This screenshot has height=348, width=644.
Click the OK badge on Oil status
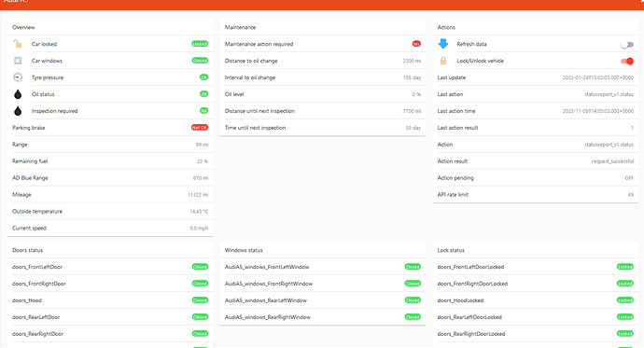203,94
